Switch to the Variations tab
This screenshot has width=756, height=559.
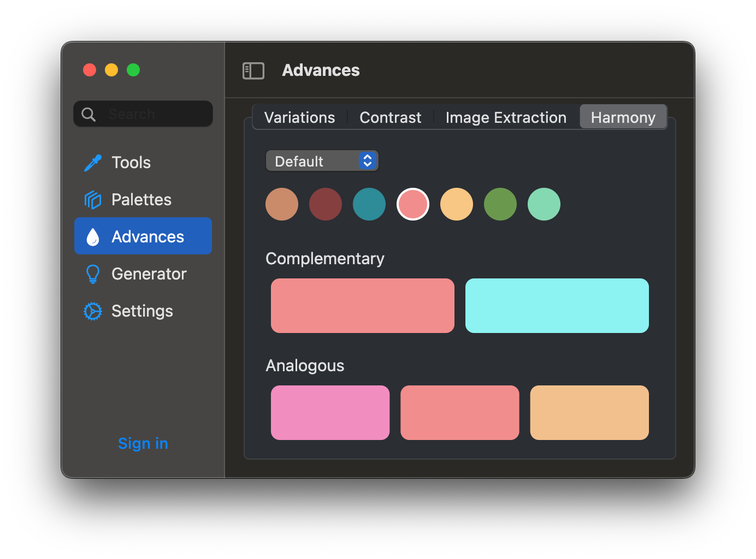pos(299,117)
